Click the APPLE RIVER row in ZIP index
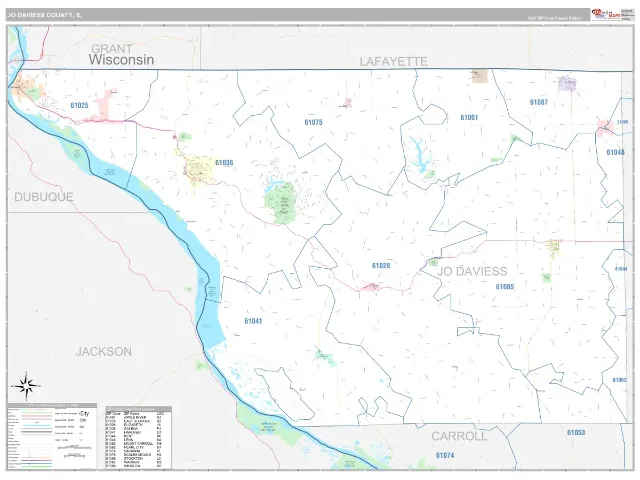Screen dimensions: 640x480 coord(133,418)
